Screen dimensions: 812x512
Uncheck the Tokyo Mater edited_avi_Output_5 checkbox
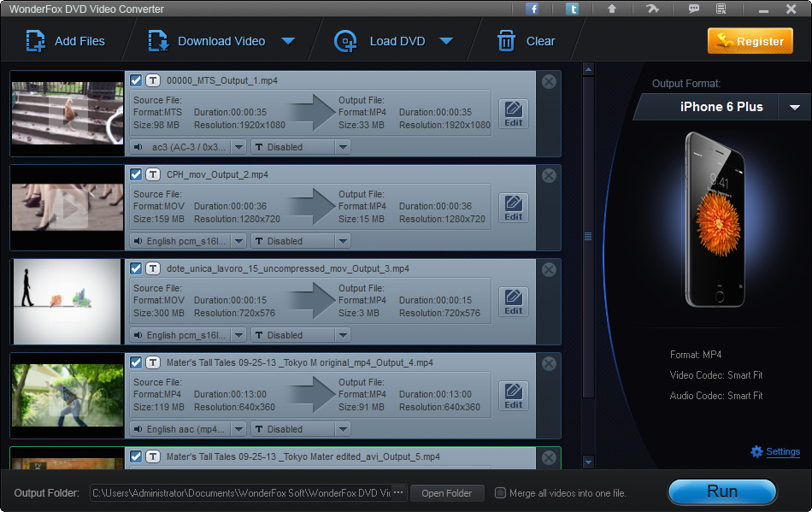[x=136, y=456]
